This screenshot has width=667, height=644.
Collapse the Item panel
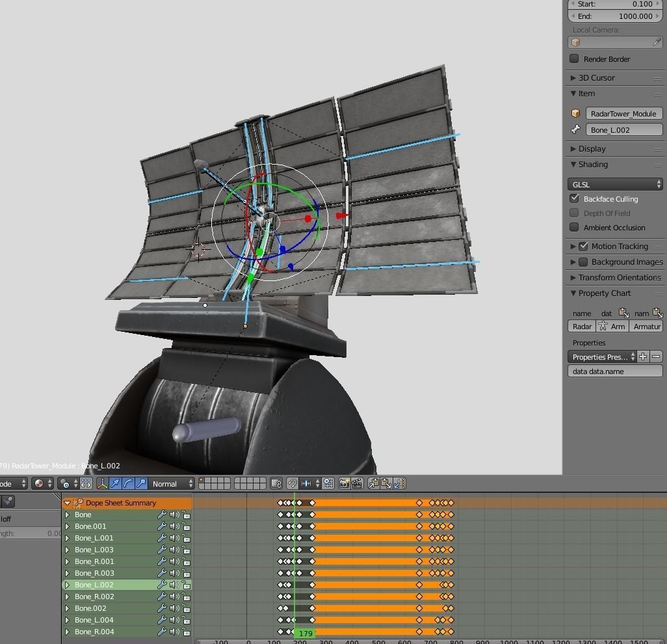click(573, 93)
